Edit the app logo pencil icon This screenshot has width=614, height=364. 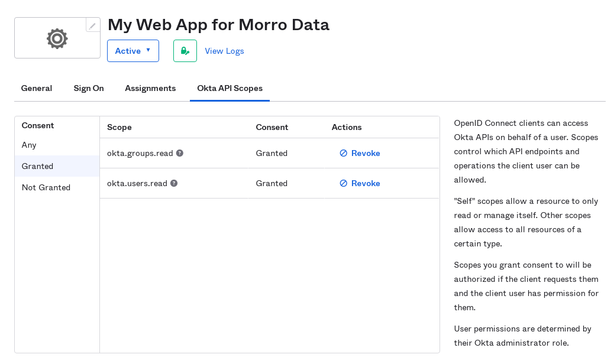point(92,26)
